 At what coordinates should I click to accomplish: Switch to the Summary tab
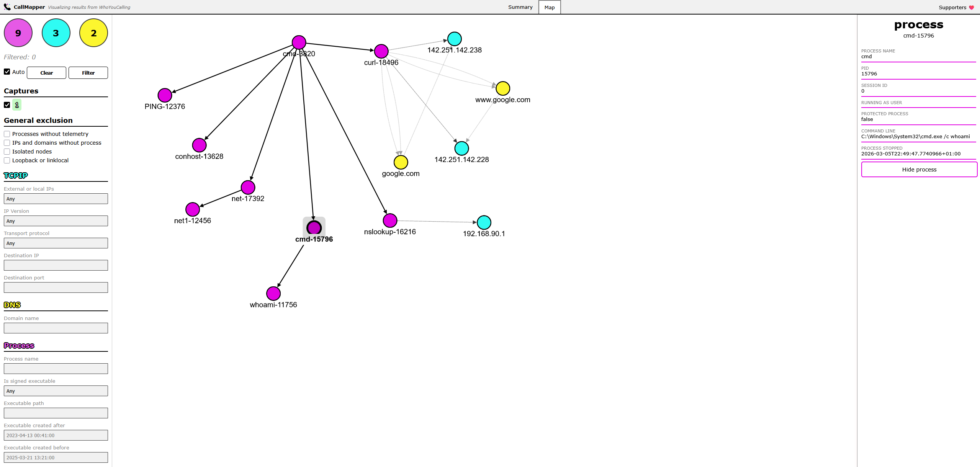(520, 7)
